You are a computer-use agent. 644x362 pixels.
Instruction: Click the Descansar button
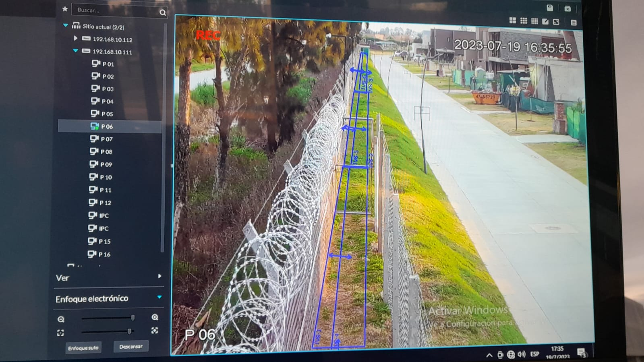click(x=131, y=346)
